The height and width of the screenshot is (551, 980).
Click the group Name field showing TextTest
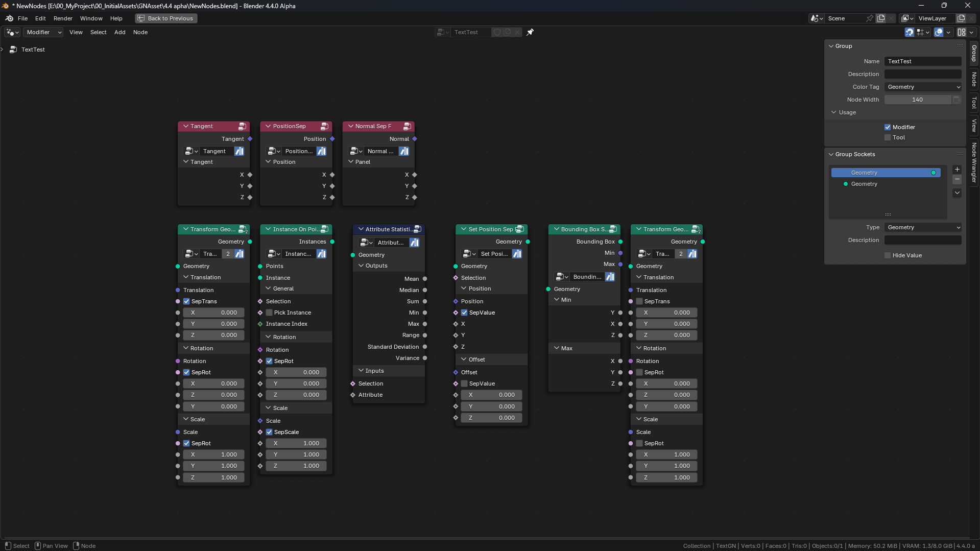[x=923, y=61]
